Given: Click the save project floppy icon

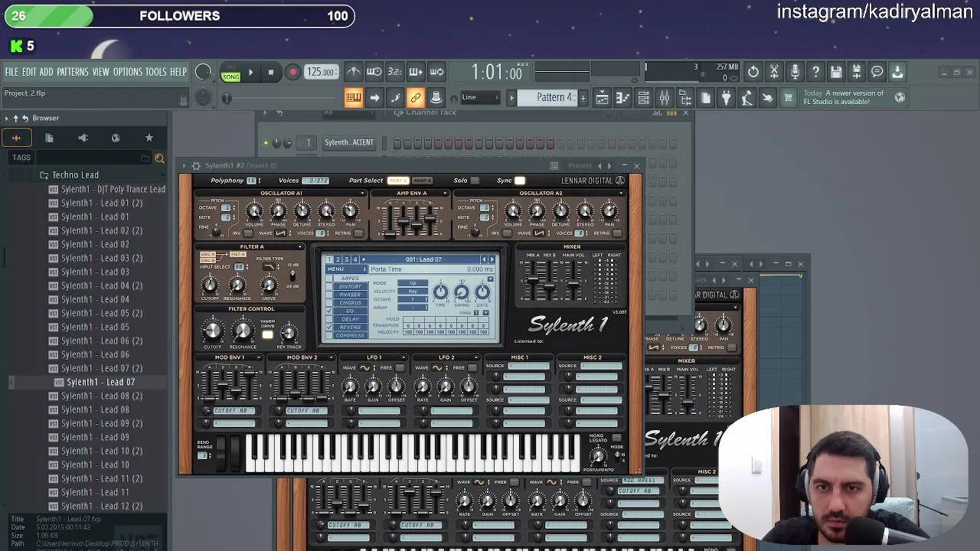Looking at the screenshot, I should point(836,72).
